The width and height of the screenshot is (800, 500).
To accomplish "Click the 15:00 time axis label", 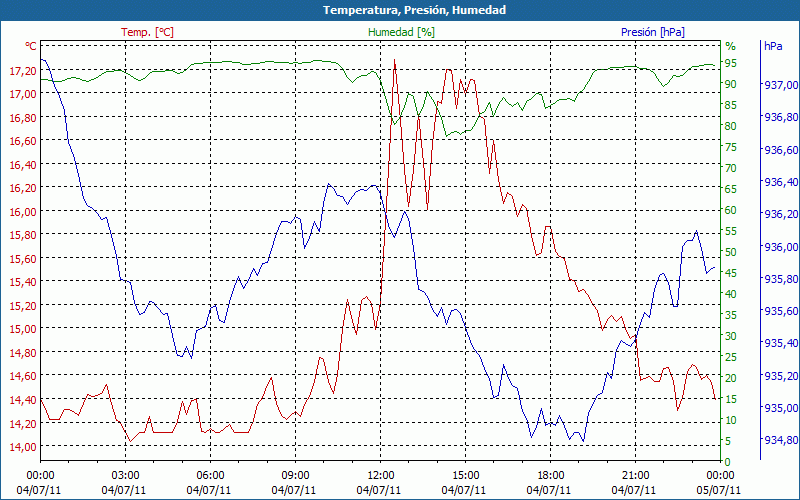I will click(x=465, y=476).
